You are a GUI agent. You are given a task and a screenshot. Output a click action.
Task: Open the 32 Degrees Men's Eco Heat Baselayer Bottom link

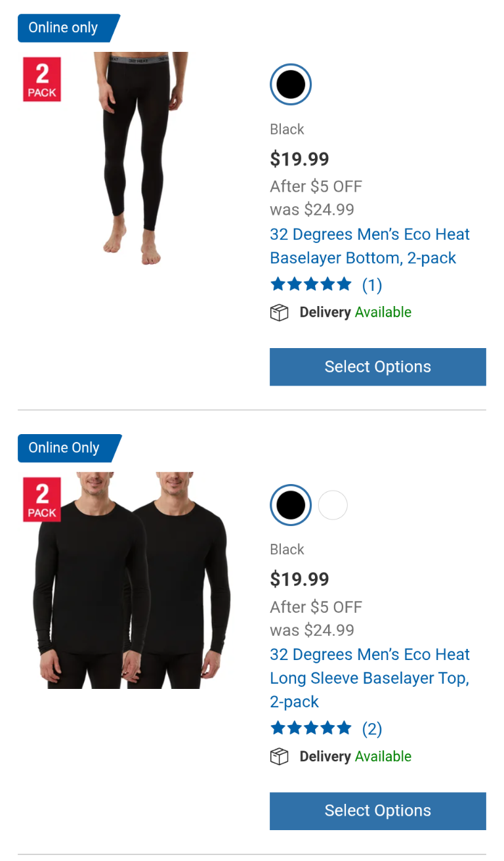370,246
